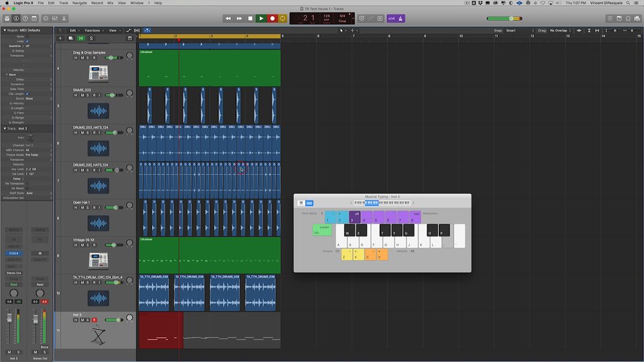This screenshot has height=362, width=644.
Task: Open the Note Pads icon
Action: point(619,19)
